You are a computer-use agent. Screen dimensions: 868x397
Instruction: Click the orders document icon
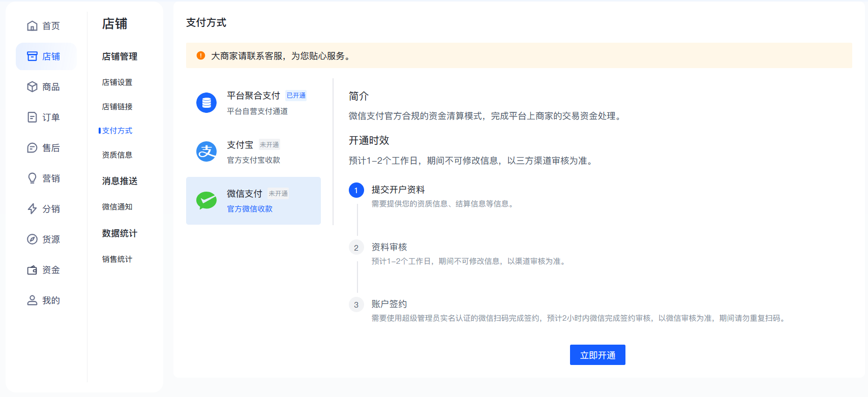(32, 117)
